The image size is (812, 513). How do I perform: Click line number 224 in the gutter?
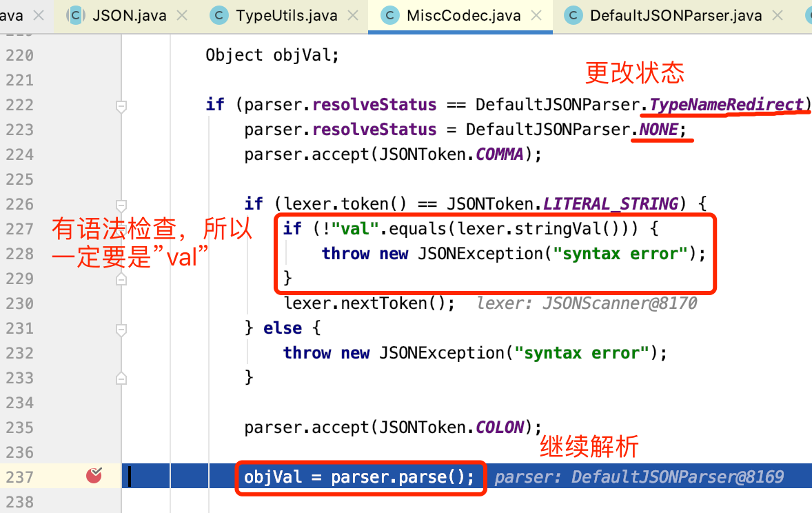[x=20, y=154]
